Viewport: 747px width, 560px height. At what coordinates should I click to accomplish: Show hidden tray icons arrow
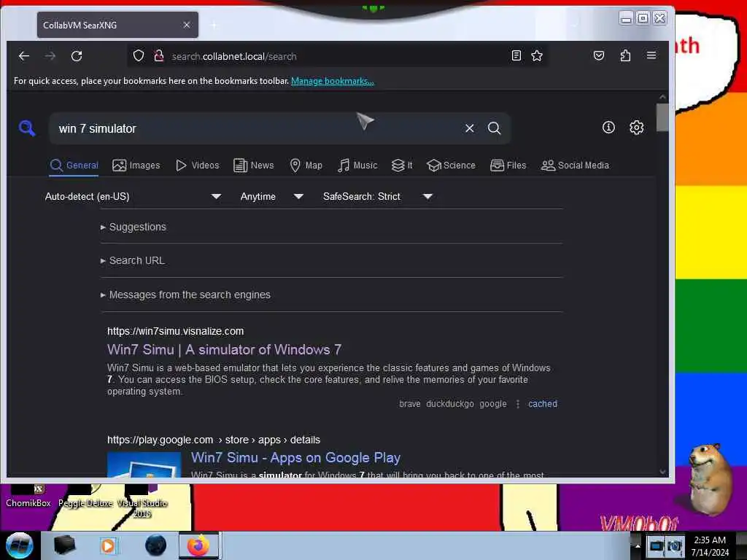[x=638, y=545]
